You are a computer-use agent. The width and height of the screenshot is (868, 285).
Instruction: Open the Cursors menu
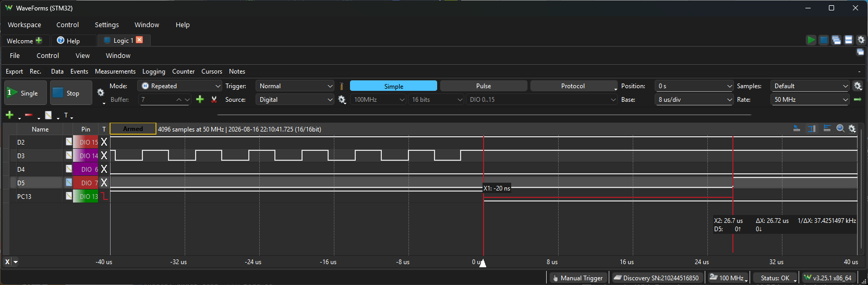212,72
